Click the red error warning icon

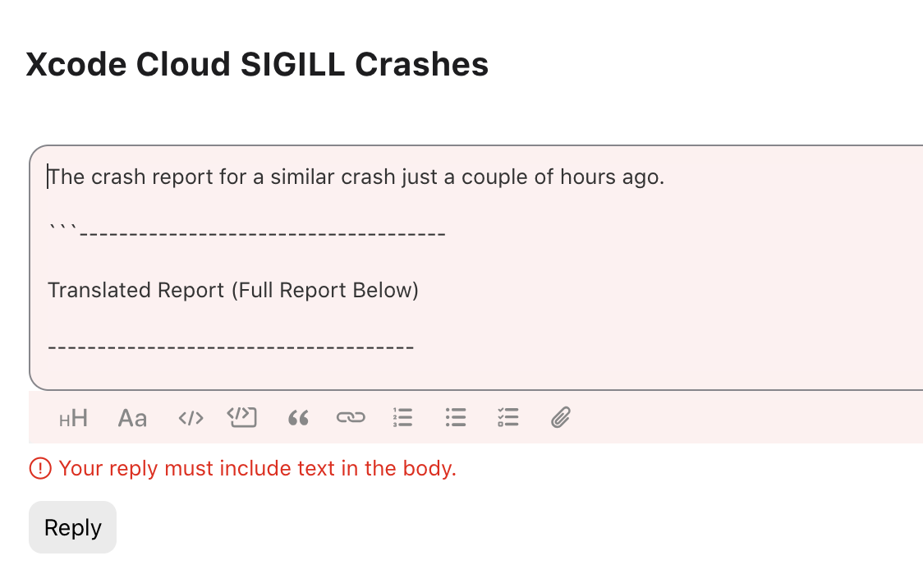click(40, 469)
